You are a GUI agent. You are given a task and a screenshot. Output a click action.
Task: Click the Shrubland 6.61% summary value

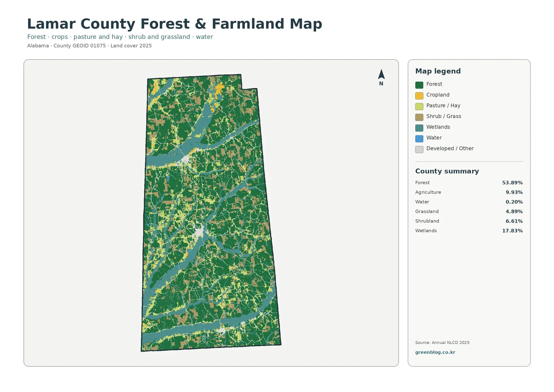click(x=514, y=221)
